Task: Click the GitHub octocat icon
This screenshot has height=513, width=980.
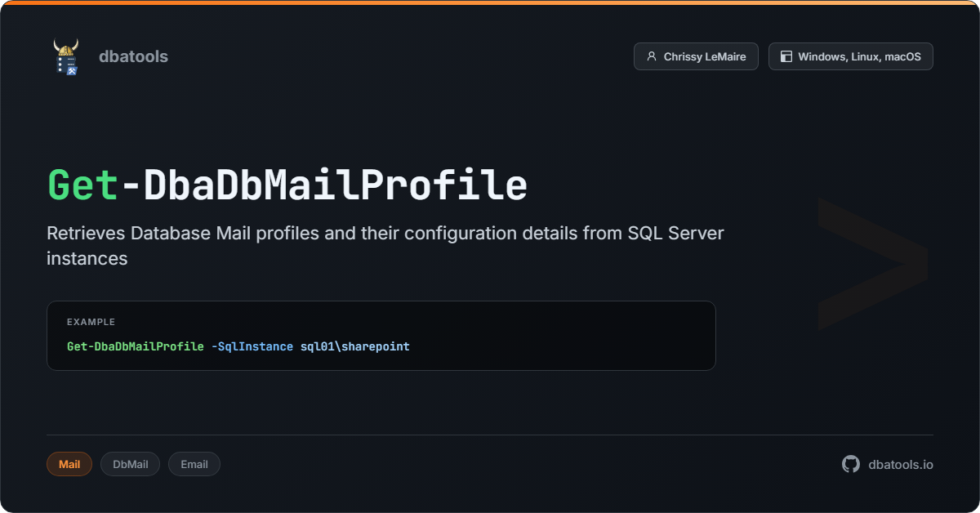Action: point(851,464)
